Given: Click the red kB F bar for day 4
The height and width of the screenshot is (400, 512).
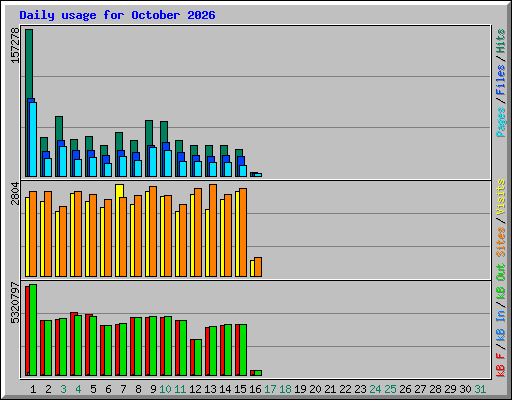Looking at the screenshot, I should tap(72, 344).
